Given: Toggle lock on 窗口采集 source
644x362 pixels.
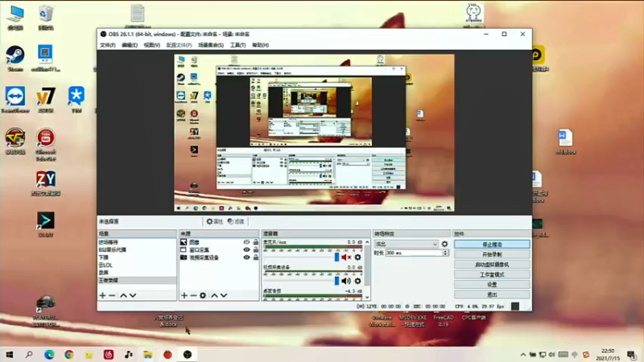Looking at the screenshot, I should click(x=256, y=249).
